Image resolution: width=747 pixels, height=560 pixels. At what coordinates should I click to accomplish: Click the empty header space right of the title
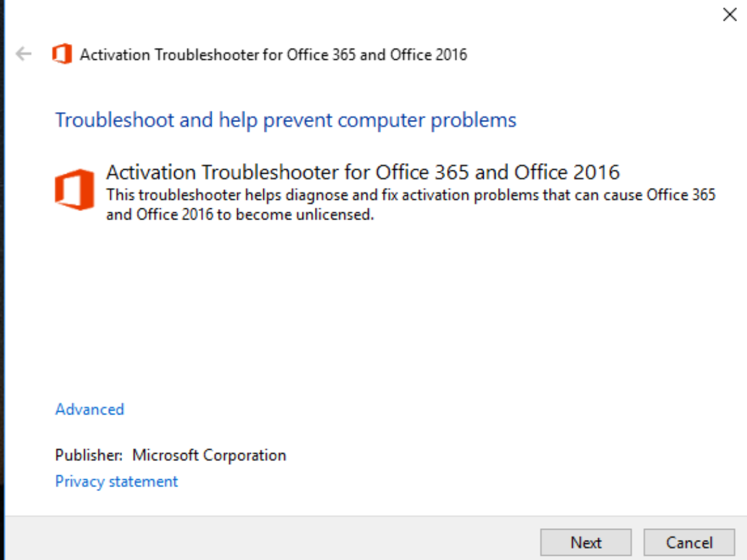pos(591,55)
